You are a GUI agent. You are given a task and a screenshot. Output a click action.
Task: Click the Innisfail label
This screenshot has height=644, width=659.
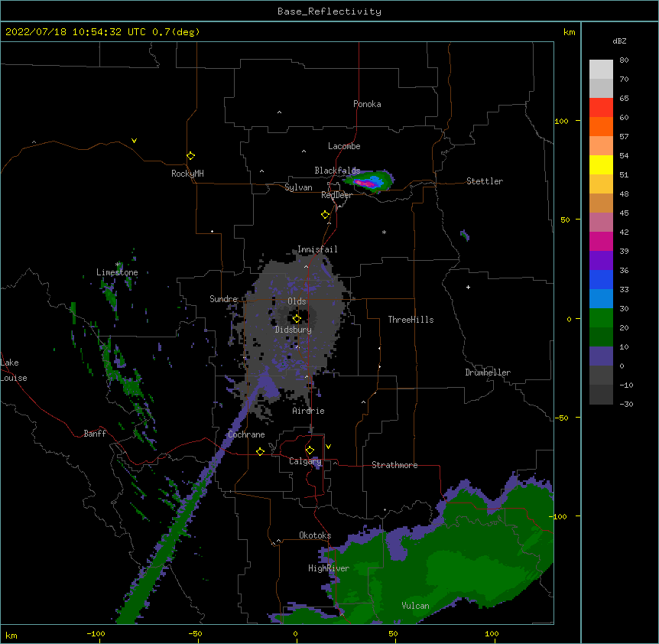coord(317,249)
